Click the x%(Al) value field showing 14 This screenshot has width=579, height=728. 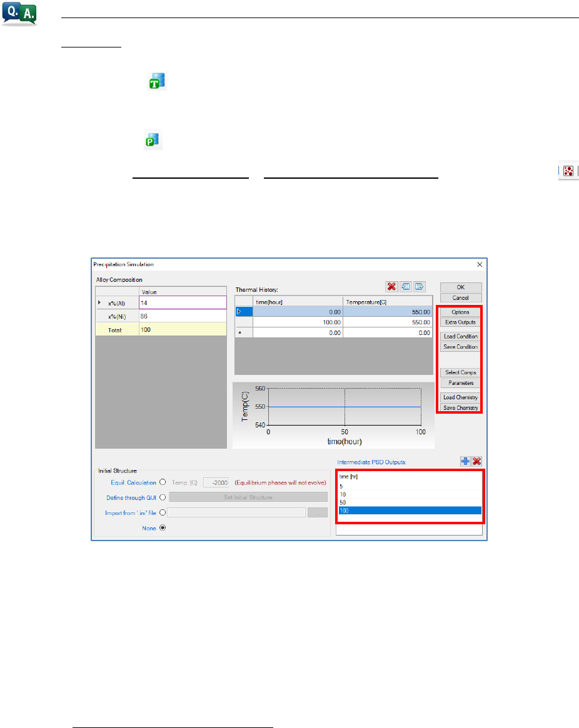183,302
